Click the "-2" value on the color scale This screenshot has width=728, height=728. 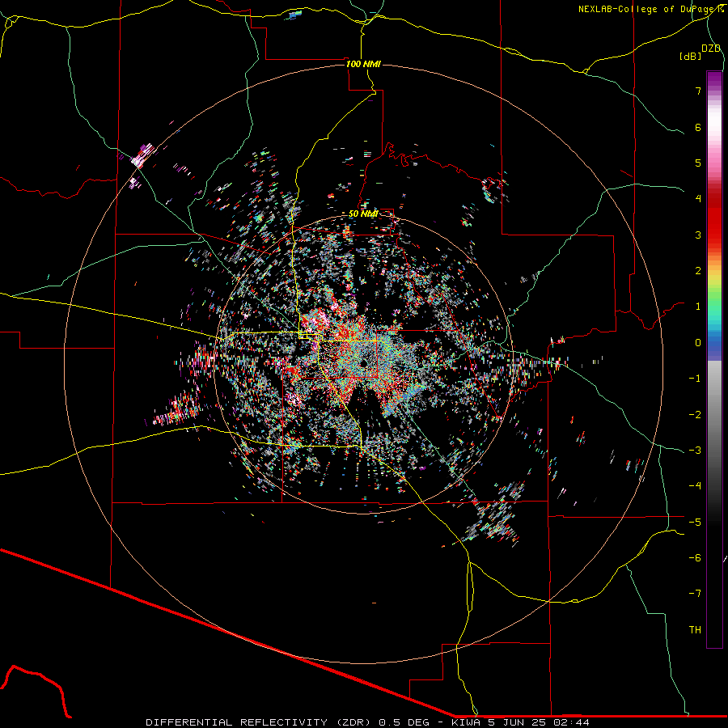tap(695, 415)
